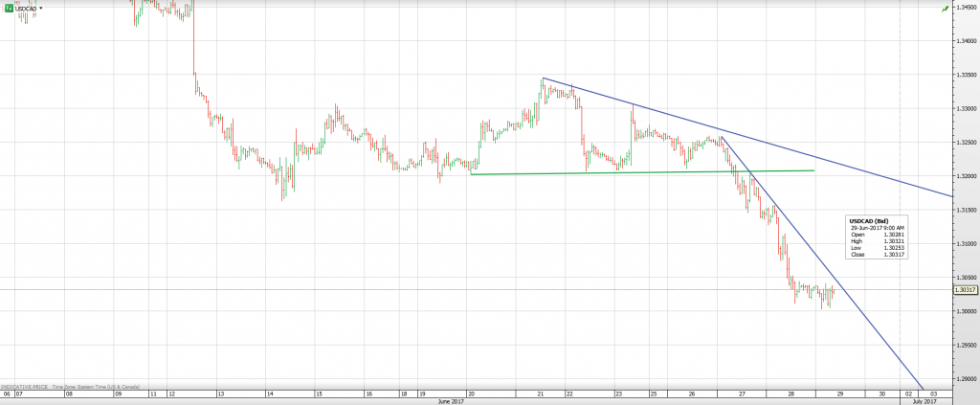Click the 1.34500 price axis label
This screenshot has height=405, width=980.
[x=965, y=8]
